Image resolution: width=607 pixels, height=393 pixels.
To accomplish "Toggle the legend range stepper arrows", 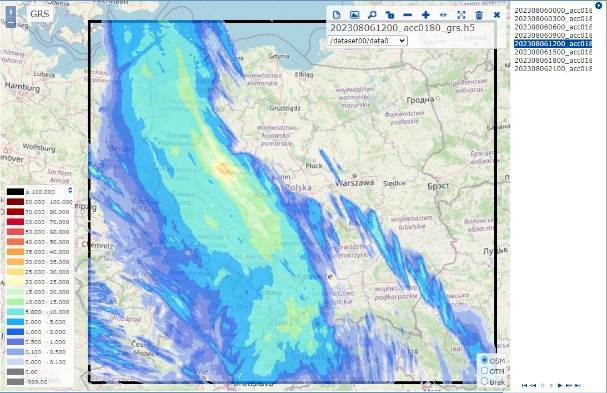I will [70, 190].
